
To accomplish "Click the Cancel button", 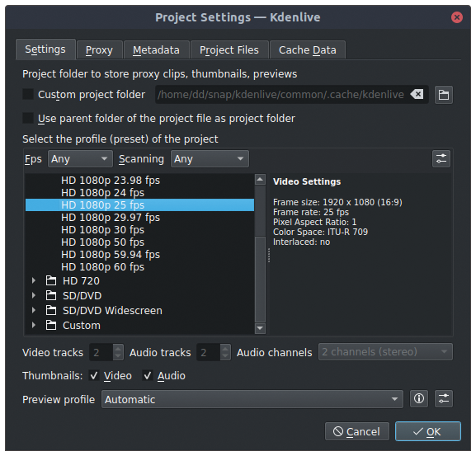I will tap(356, 431).
